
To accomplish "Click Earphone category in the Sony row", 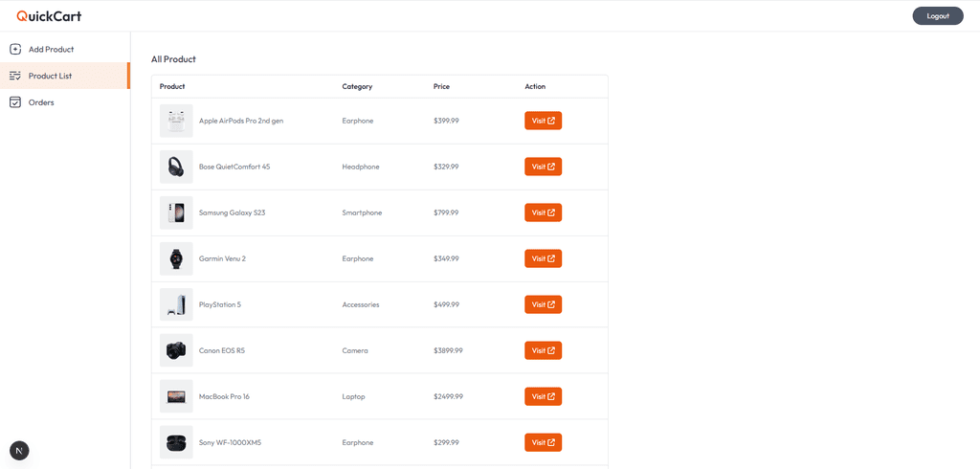I will 358,443.
